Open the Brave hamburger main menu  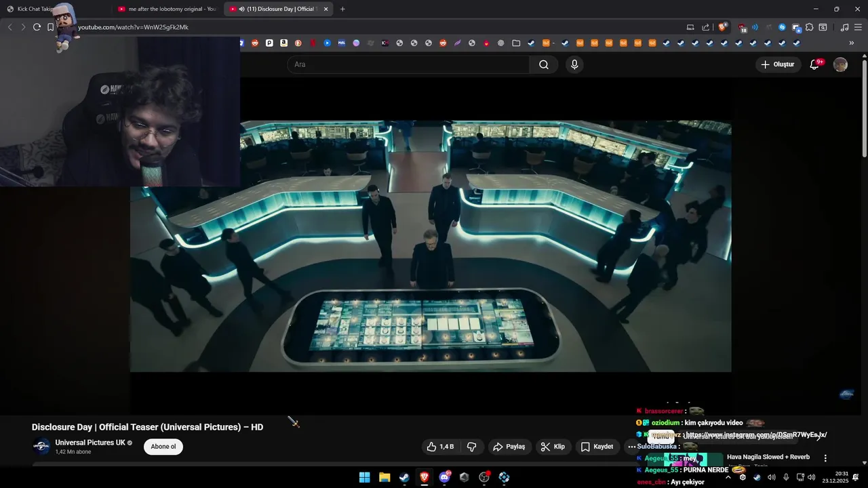(856, 27)
